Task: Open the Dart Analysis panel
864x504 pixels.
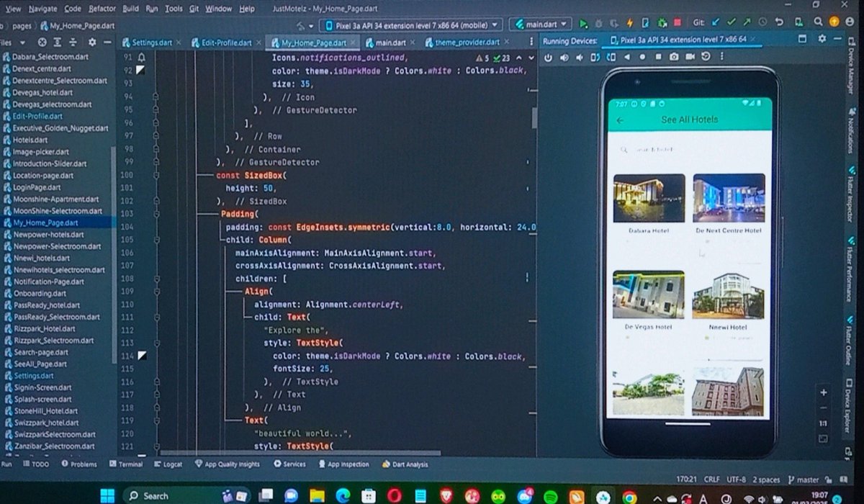Action: click(x=406, y=464)
